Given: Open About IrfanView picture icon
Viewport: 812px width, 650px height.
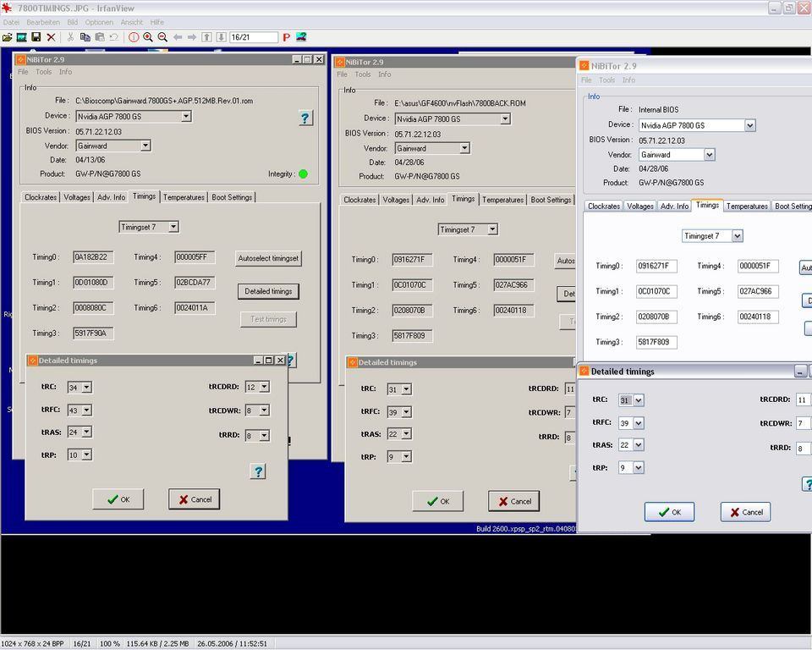Looking at the screenshot, I should coord(301,37).
